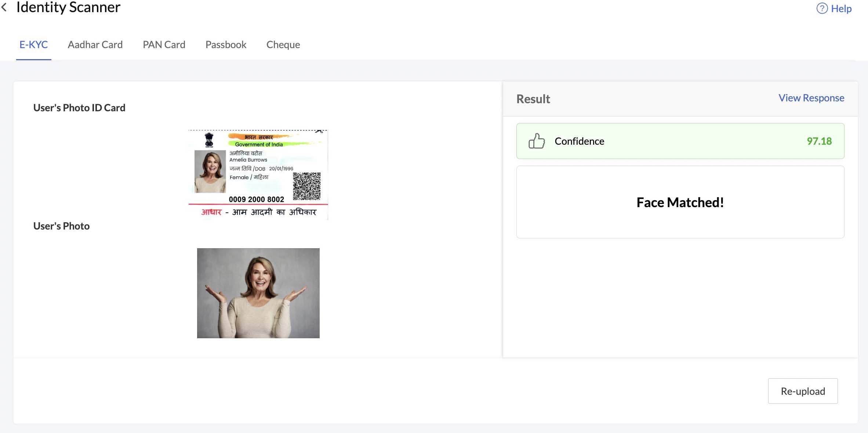868x433 pixels.
Task: Click the Face Matched! result box
Action: [x=680, y=202]
